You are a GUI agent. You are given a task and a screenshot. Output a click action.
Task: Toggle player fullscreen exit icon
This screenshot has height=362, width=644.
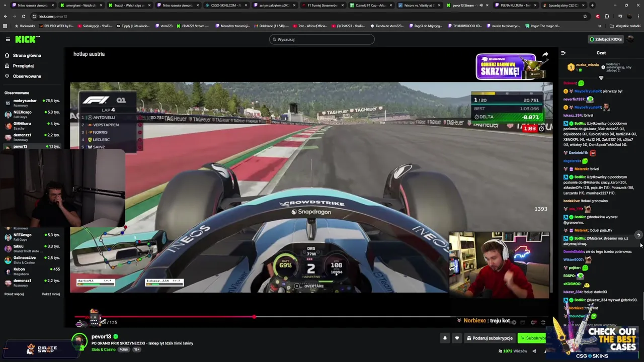tap(543, 322)
